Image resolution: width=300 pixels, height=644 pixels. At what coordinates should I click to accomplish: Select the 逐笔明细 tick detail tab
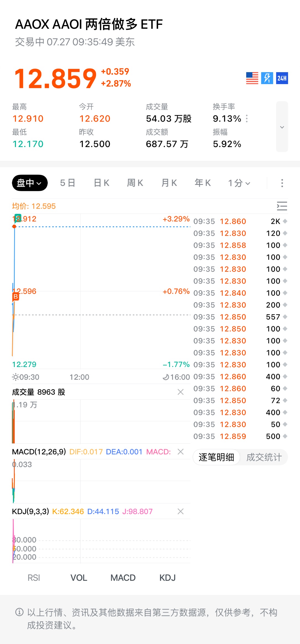point(216,457)
